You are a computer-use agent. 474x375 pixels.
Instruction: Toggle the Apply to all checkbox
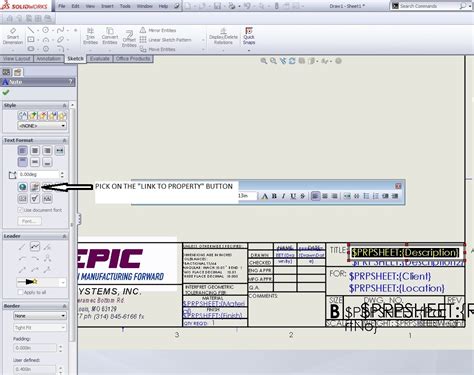coord(20,292)
